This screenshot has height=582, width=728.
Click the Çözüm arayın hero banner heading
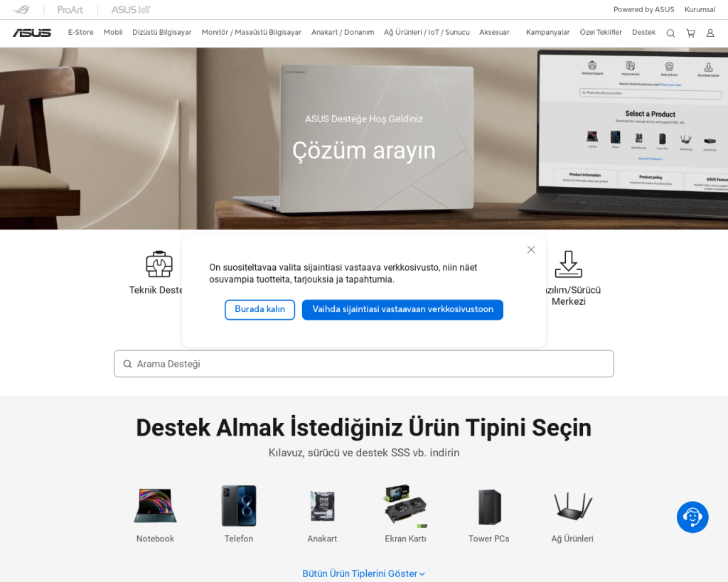(x=364, y=151)
